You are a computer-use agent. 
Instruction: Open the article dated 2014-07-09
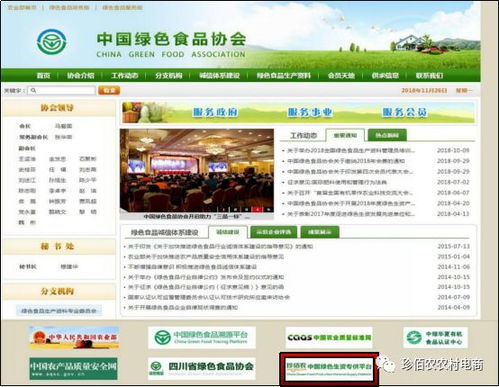[x=209, y=297]
